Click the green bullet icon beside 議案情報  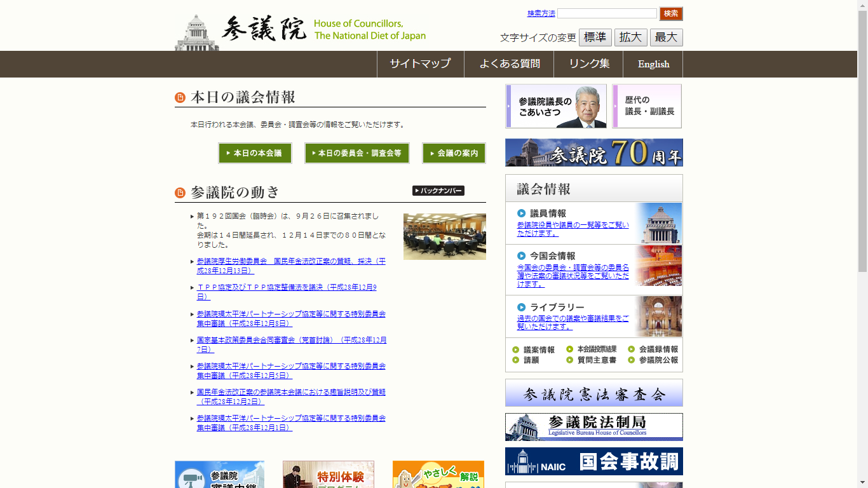click(x=516, y=349)
